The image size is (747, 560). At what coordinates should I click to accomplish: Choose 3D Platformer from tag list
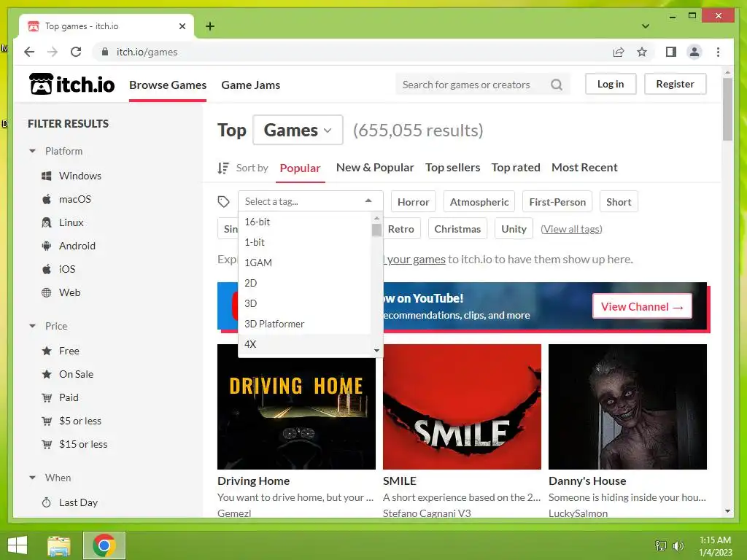point(304,324)
